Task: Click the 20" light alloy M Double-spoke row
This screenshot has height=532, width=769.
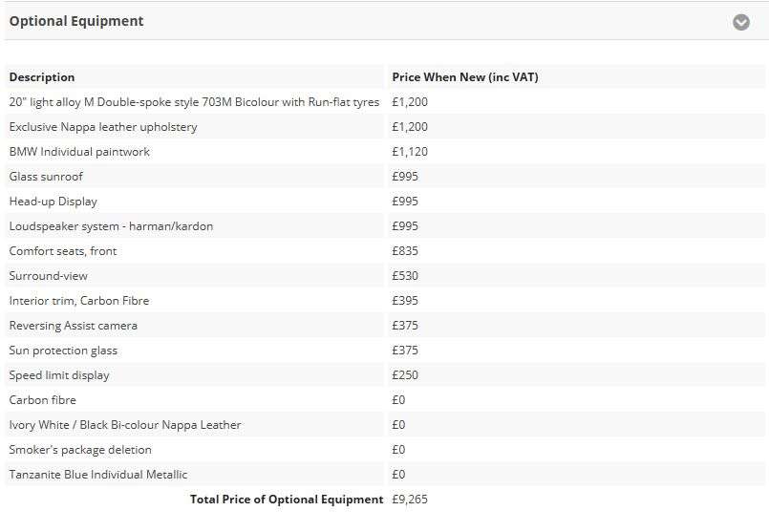Action: 384,102
